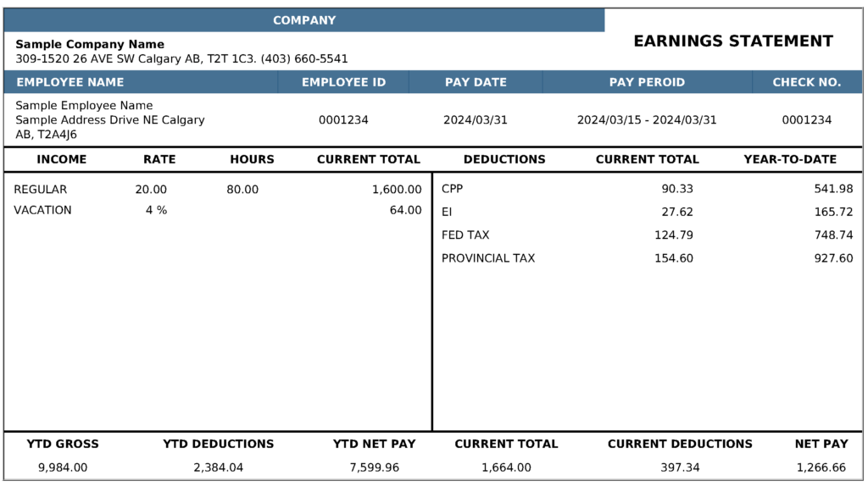Select the PAY DATE header cell
Image resolution: width=868 pixels, height=492 pixels.
pos(475,82)
